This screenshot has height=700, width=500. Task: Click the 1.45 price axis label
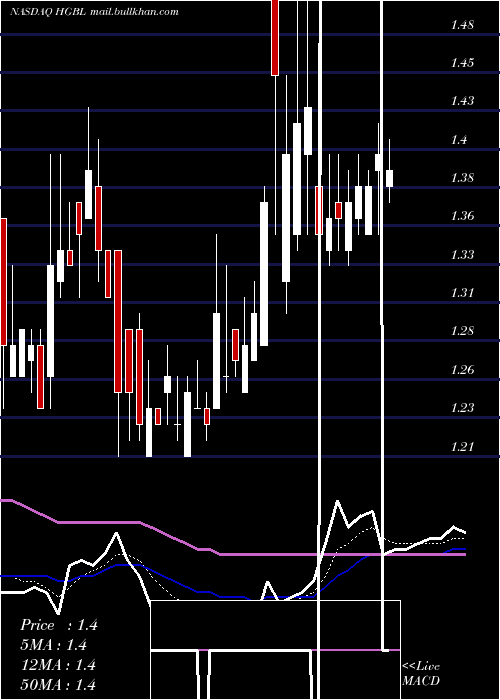coord(462,63)
